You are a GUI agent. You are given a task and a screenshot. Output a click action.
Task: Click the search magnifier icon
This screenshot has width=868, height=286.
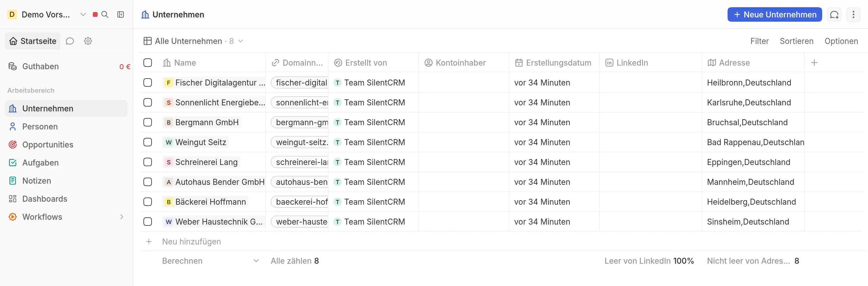pyautogui.click(x=105, y=14)
